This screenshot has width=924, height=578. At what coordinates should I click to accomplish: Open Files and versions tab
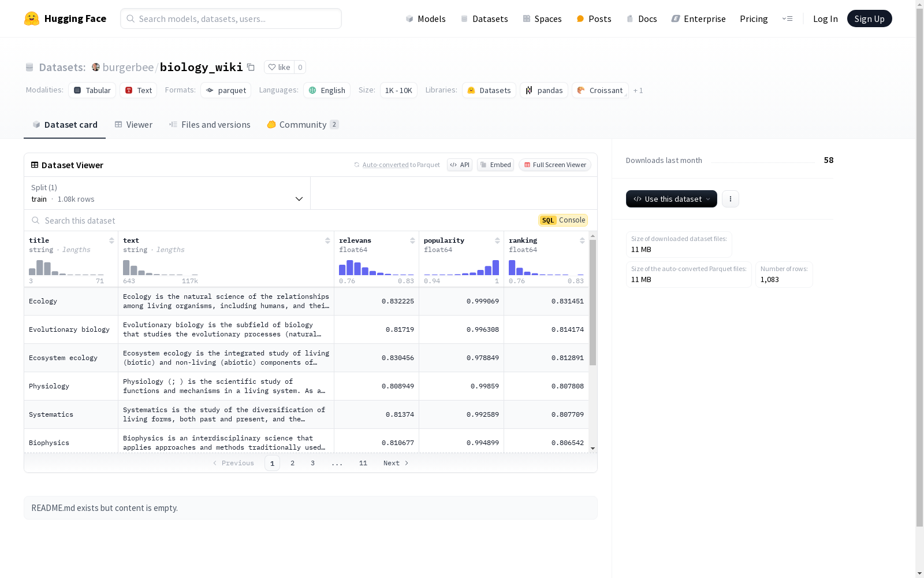(x=210, y=124)
